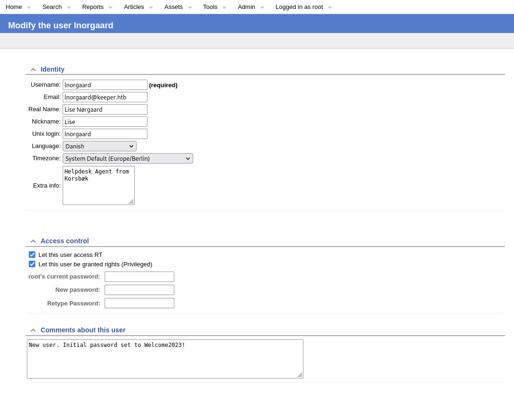Open the Assets menu

pos(173,7)
